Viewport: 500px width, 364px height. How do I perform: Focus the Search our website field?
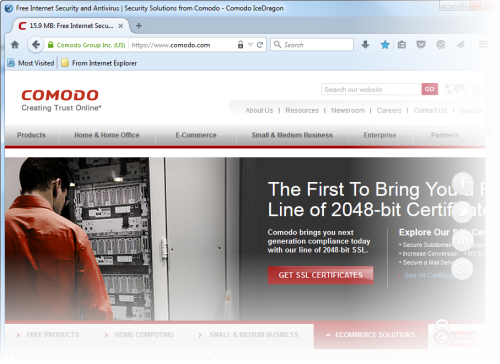[x=370, y=89]
